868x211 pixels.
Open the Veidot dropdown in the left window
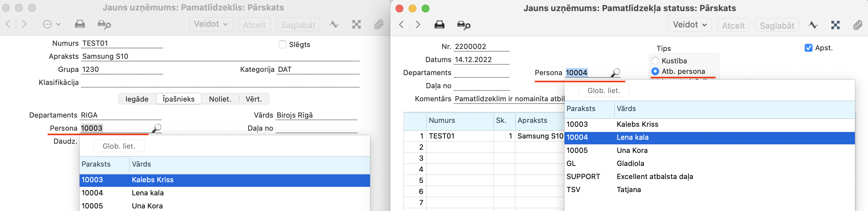pyautogui.click(x=210, y=24)
